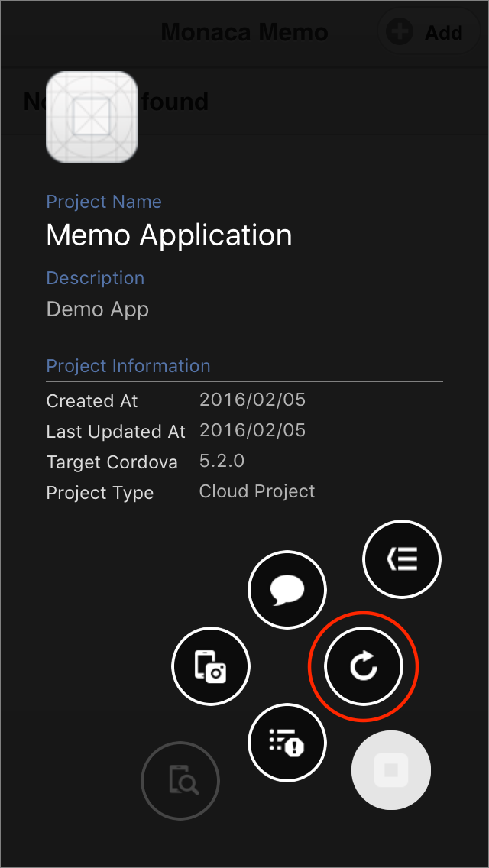Take a screenshot with the phone-camera icon
The image size is (489, 868).
tap(211, 666)
